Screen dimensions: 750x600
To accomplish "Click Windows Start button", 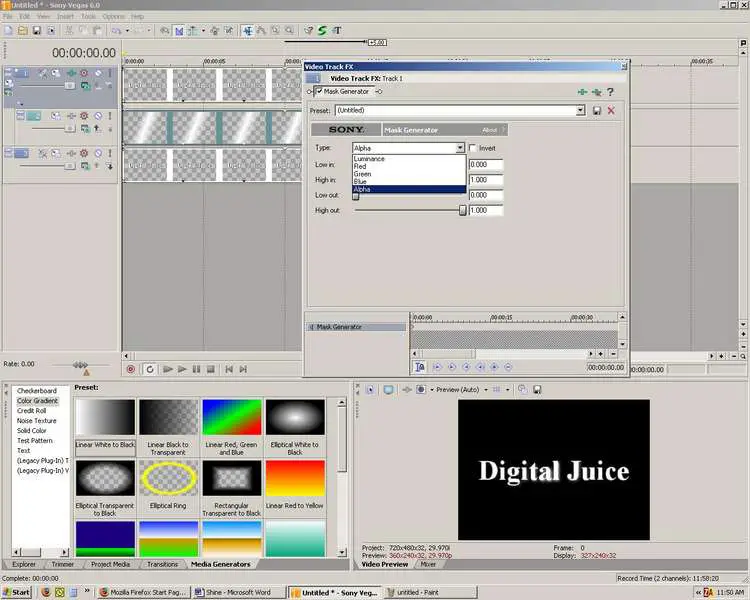I will click(x=16, y=592).
